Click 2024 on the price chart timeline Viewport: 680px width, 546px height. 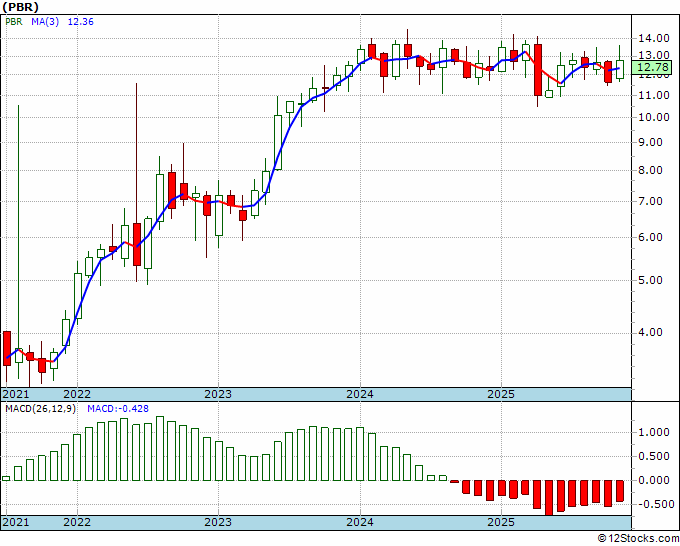coord(360,394)
